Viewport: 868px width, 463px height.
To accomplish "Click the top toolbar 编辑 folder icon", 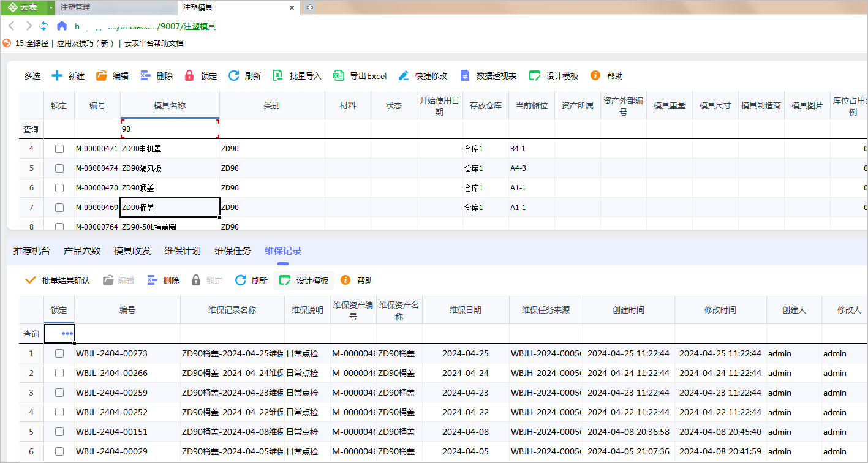I will (x=102, y=76).
